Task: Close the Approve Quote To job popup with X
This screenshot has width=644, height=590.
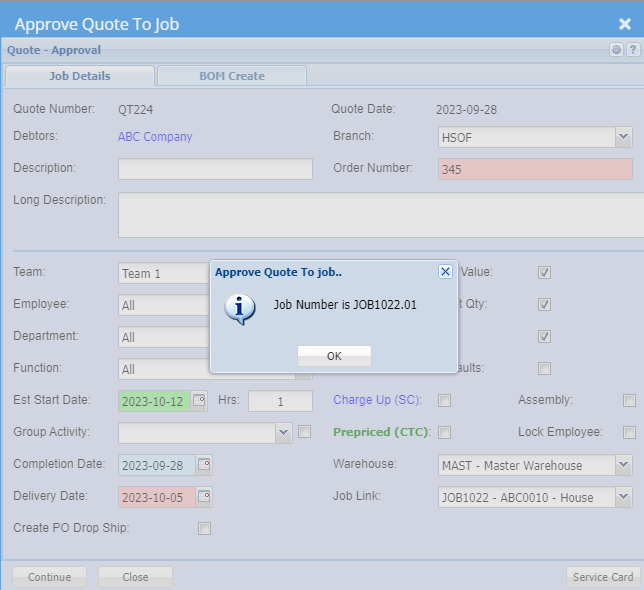Action: pyautogui.click(x=445, y=271)
